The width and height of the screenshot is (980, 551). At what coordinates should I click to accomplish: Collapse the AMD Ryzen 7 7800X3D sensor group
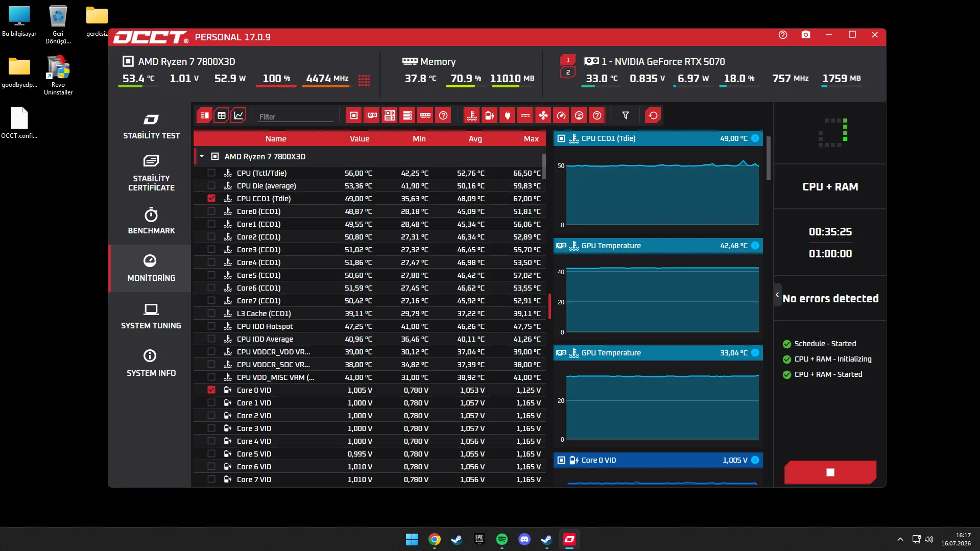coord(202,157)
